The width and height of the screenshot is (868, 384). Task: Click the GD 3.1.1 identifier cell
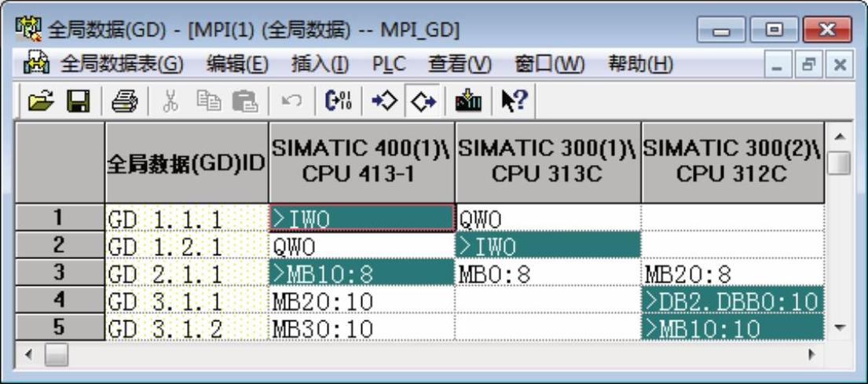point(186,300)
